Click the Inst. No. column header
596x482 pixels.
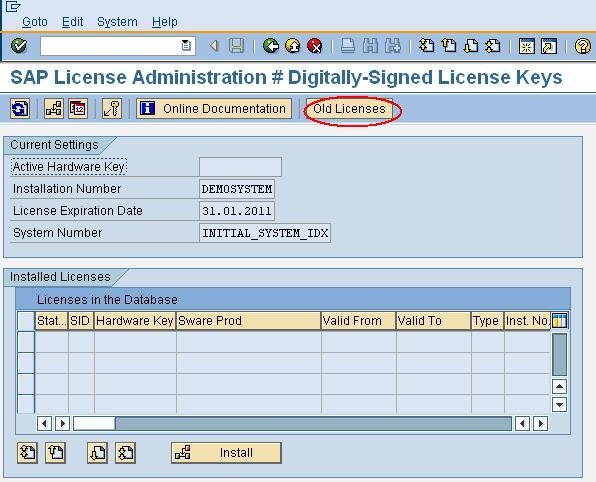(x=527, y=321)
